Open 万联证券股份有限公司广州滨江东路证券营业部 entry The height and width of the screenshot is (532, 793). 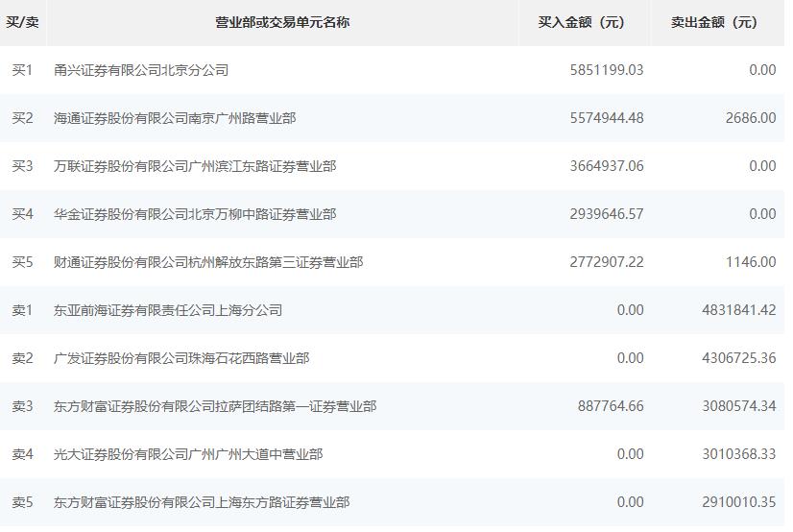pos(195,166)
